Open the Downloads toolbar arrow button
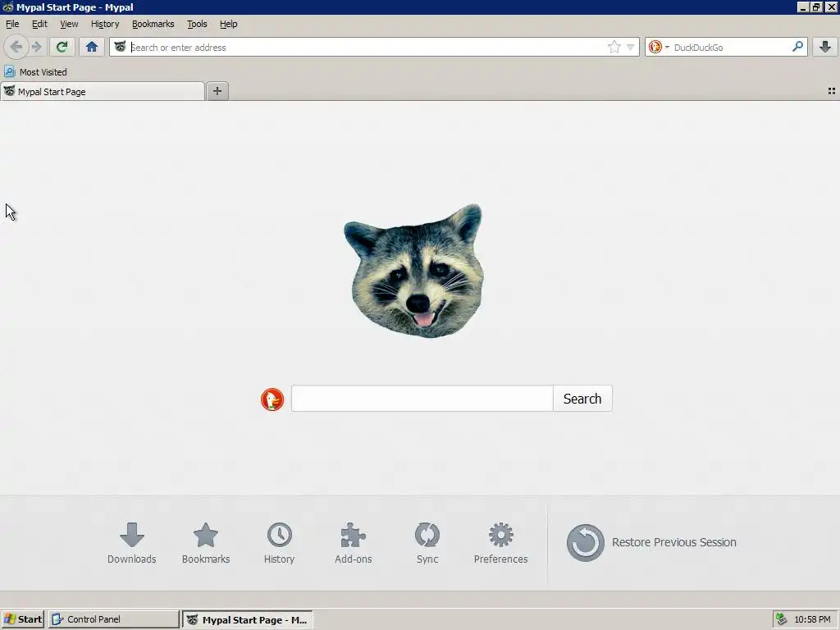 tap(825, 47)
